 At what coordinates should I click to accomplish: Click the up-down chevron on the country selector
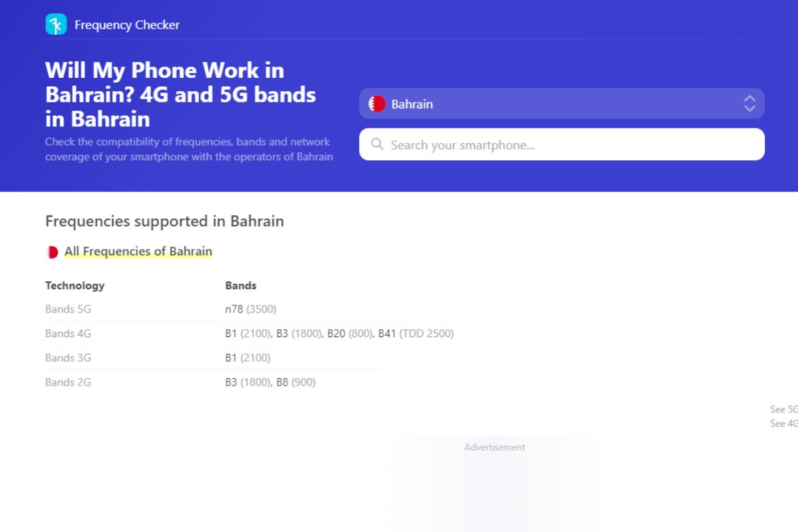[749, 104]
